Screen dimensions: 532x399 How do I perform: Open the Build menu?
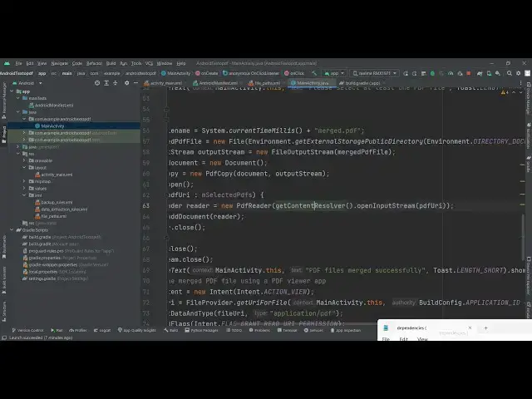[111, 63]
